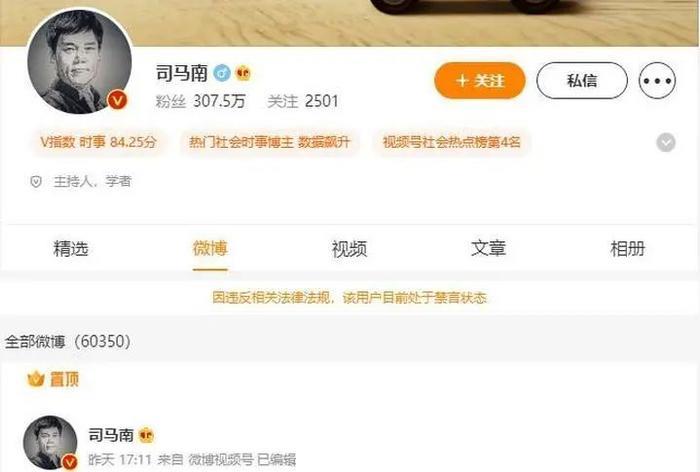Screen dimensions: 700x472
Task: Open the large profile avatar photo
Action: (x=79, y=61)
